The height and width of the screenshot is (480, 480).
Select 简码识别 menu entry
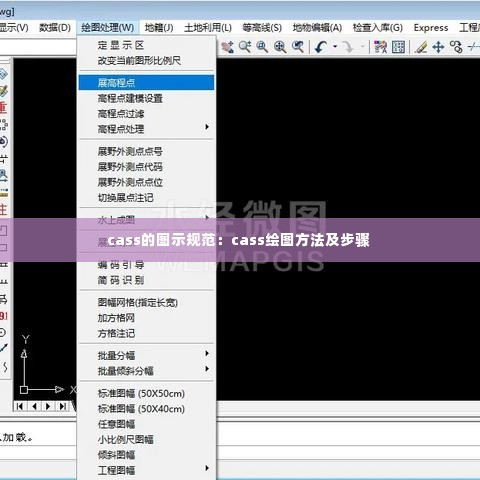coord(146,280)
